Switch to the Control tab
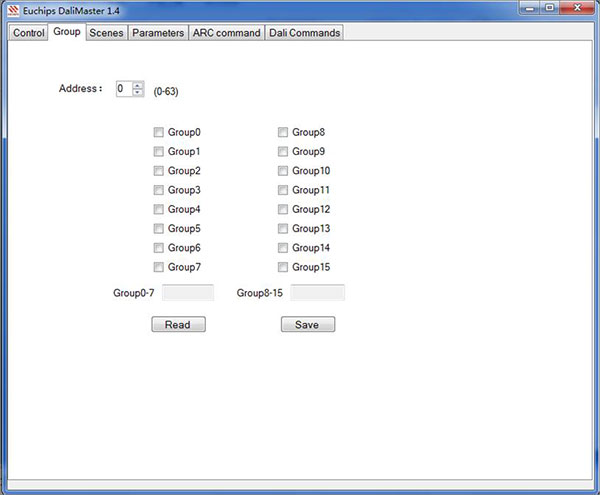 pos(29,33)
